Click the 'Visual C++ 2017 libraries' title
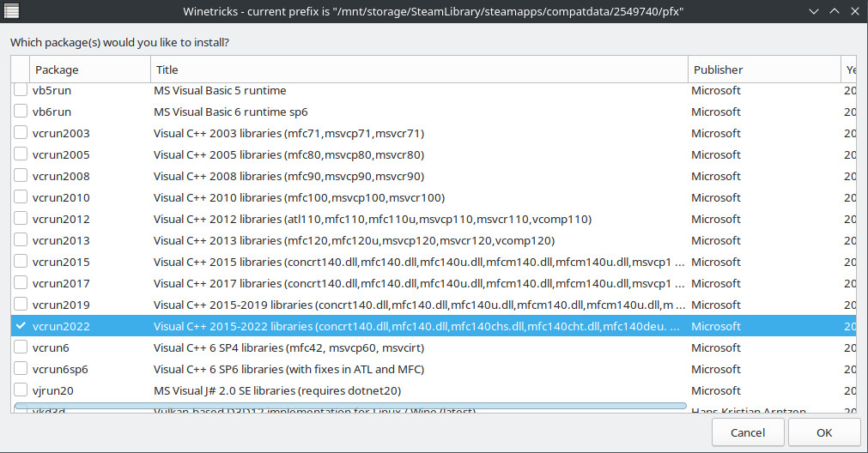The image size is (868, 453). 419,283
